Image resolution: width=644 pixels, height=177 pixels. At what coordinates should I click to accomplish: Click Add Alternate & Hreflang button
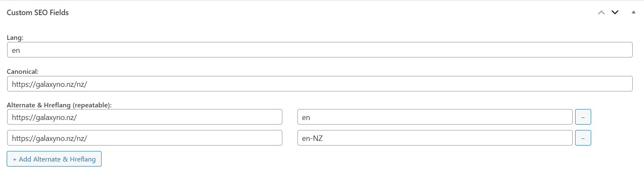54,159
